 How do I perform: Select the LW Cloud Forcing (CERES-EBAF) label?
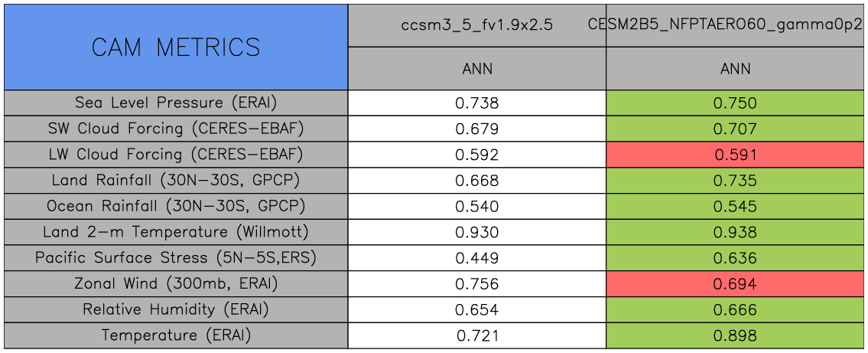176,155
